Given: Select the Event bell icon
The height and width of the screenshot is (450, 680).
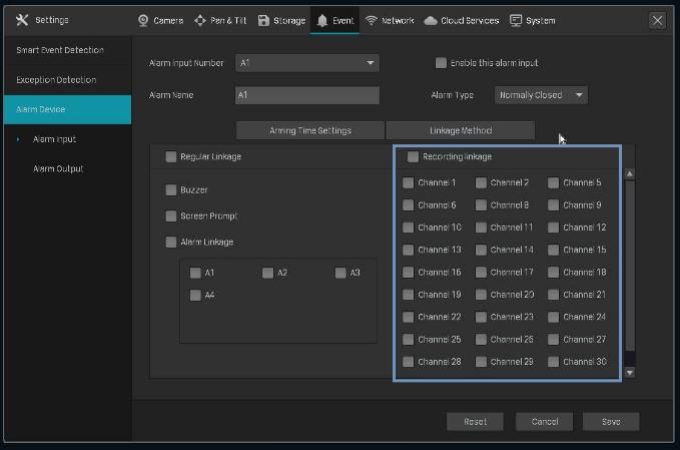Looking at the screenshot, I should 322,20.
